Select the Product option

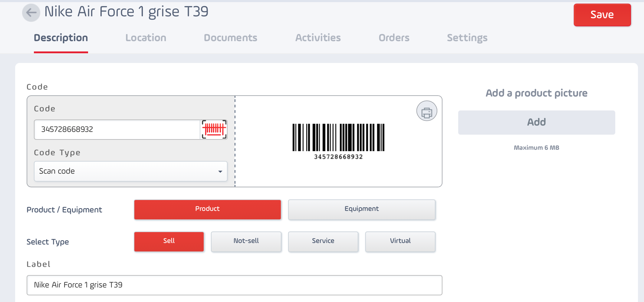pyautogui.click(x=208, y=209)
